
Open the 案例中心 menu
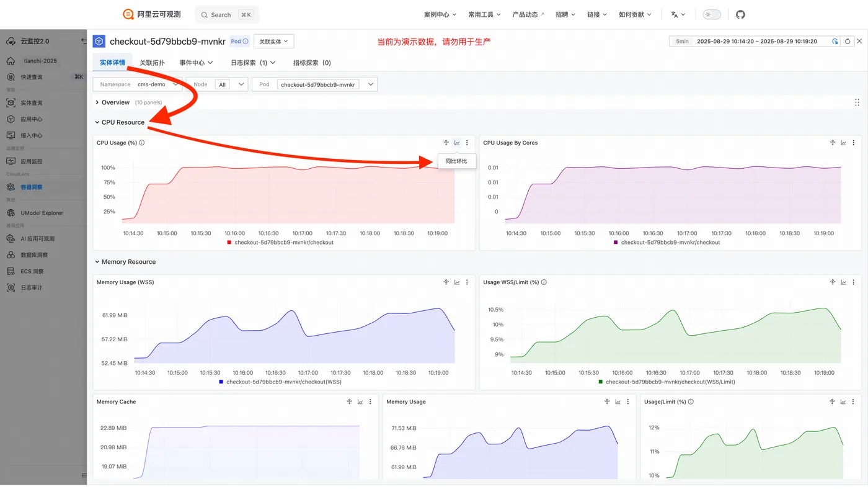[440, 14]
